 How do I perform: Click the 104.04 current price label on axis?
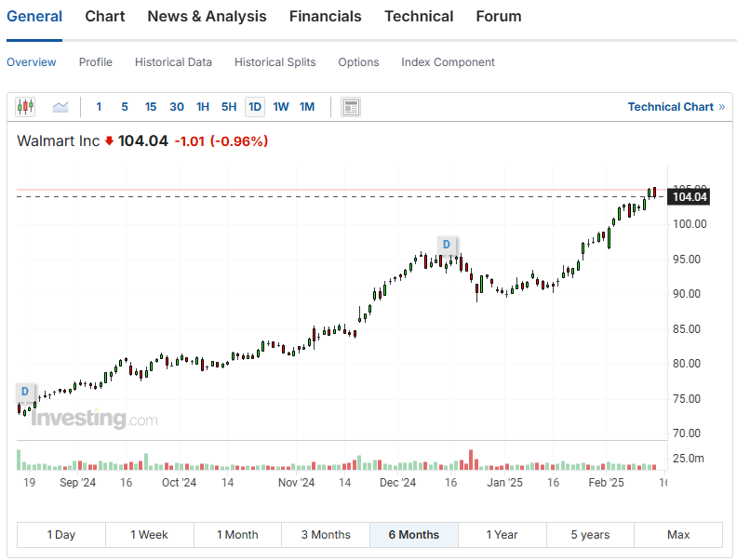point(689,197)
